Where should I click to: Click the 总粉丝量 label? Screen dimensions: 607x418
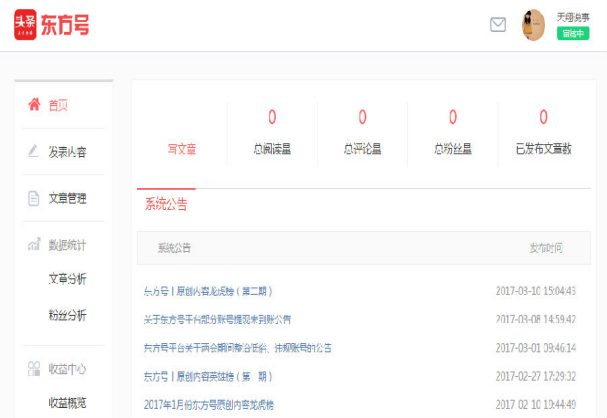coord(453,149)
